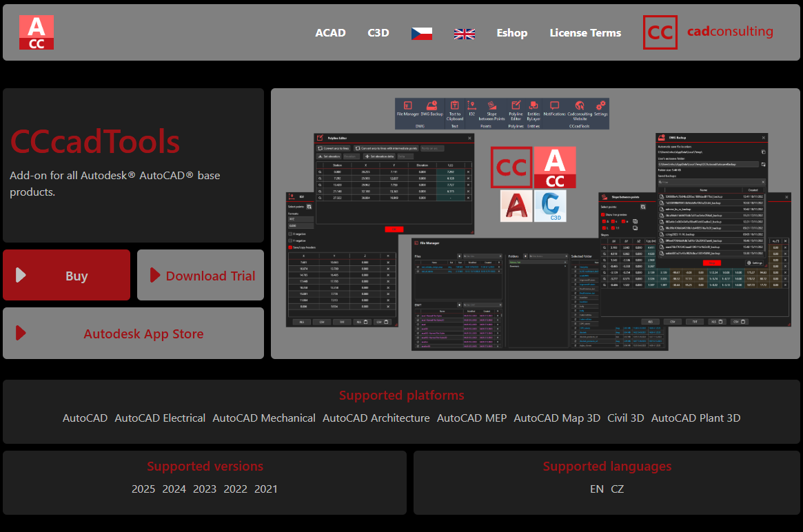This screenshot has height=532, width=803.
Task: Click the Polyline Editor ribbon icon
Action: coord(516,106)
